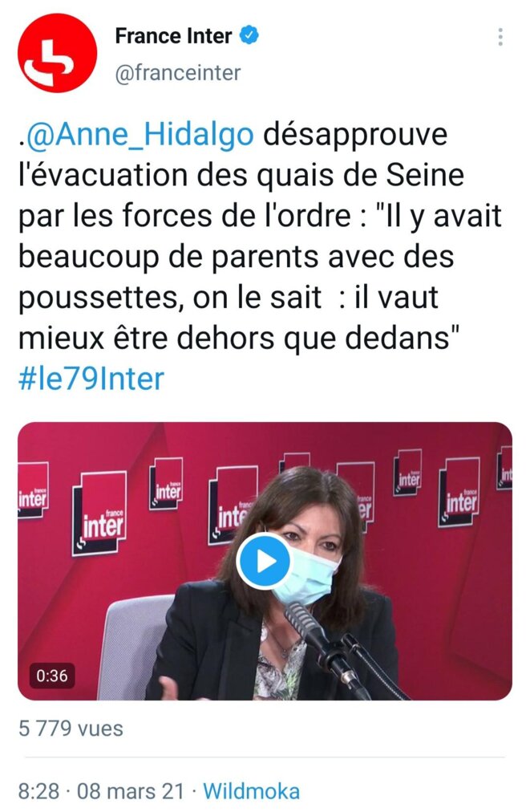Play the video with the blue play button
The height and width of the screenshot is (812, 530).
coord(264,562)
